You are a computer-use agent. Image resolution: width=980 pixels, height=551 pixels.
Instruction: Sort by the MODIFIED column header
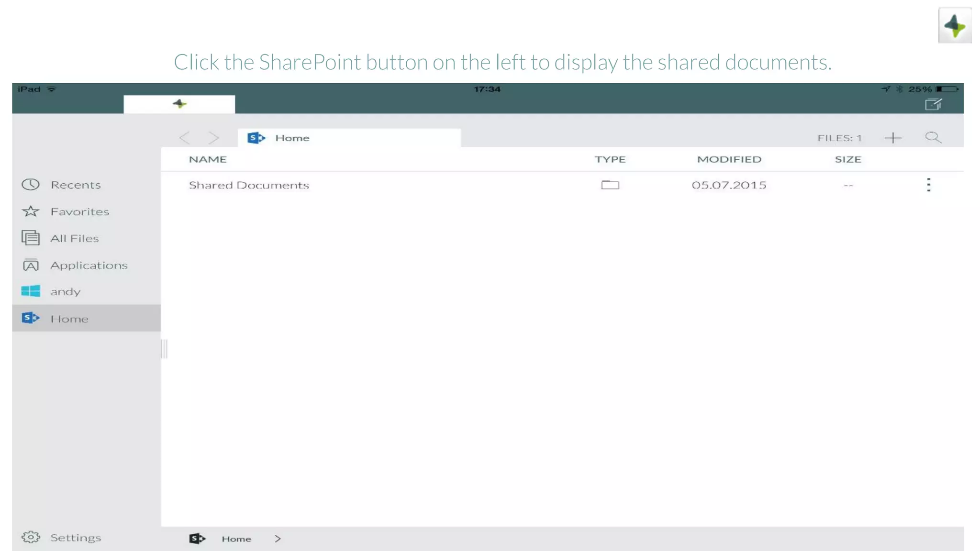click(x=729, y=159)
